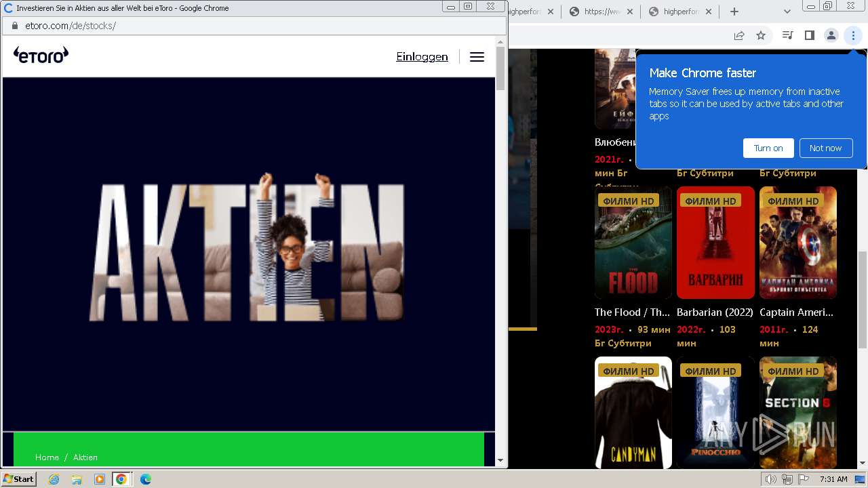
Task: Open Chrome profile avatar button
Action: click(831, 35)
